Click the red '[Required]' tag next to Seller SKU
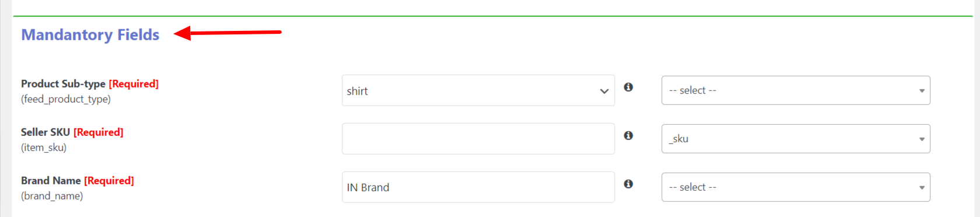The image size is (980, 217). pos(99,132)
